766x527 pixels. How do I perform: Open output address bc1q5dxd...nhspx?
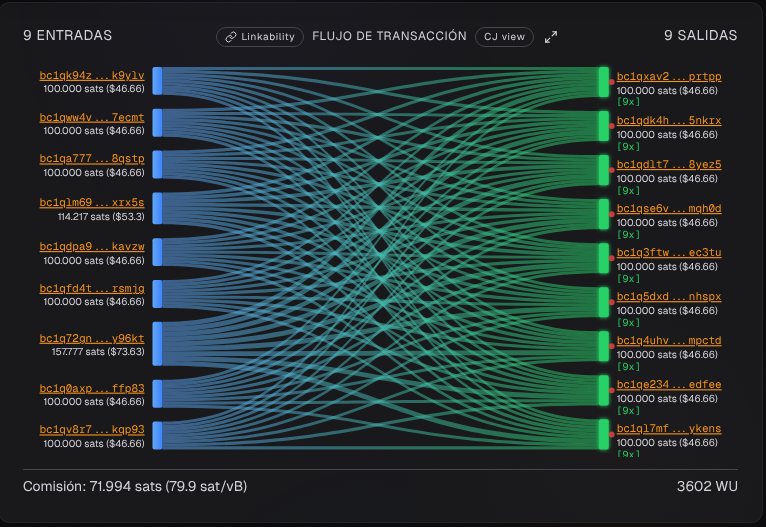pos(669,296)
